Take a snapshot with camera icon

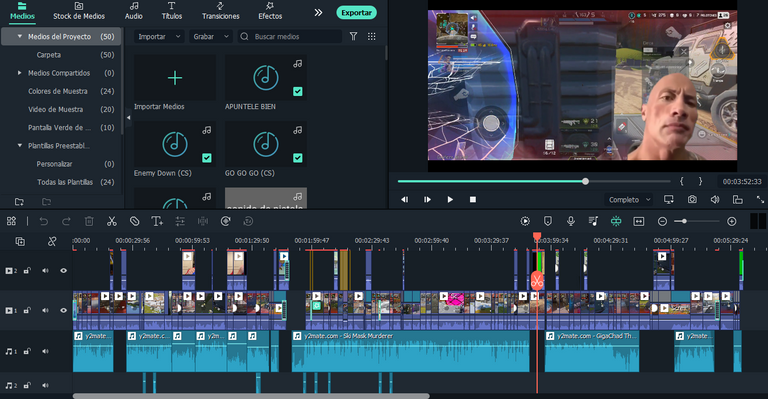pyautogui.click(x=692, y=199)
